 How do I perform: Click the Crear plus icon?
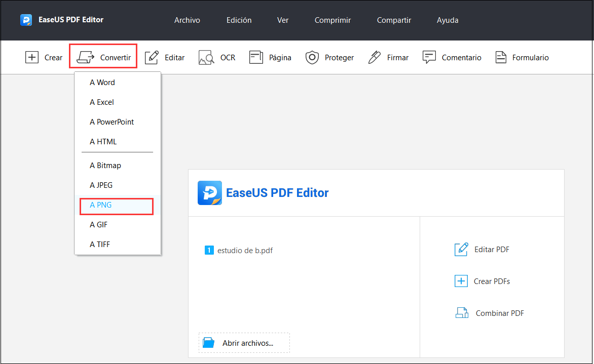(32, 58)
